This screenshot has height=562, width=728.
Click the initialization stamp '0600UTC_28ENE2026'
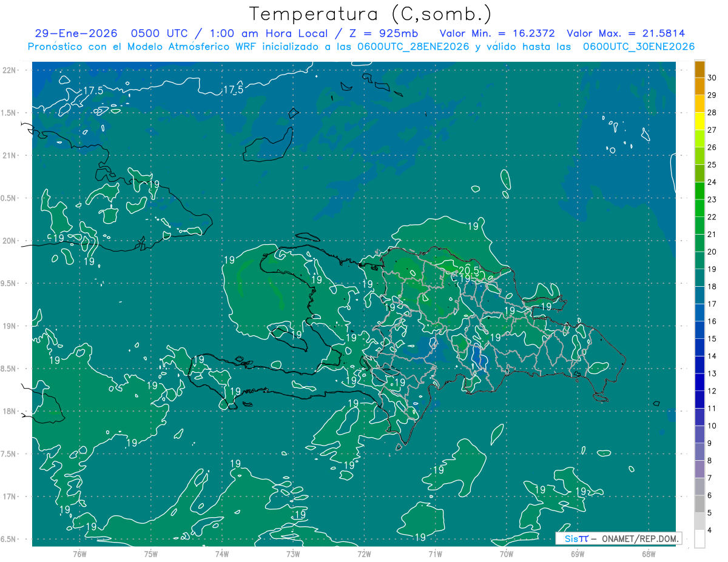(413, 47)
